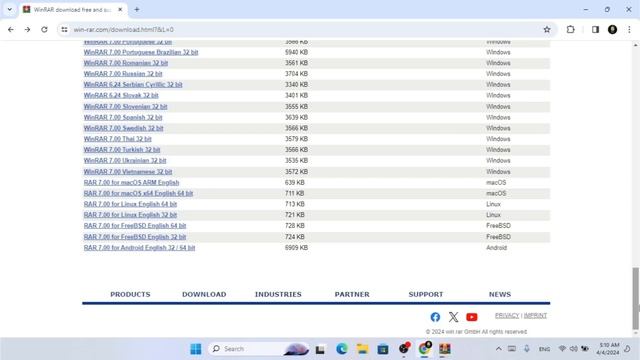
Task: Download RAR 7.00 for FreeBSD English 32 bit
Action: pyautogui.click(x=135, y=237)
